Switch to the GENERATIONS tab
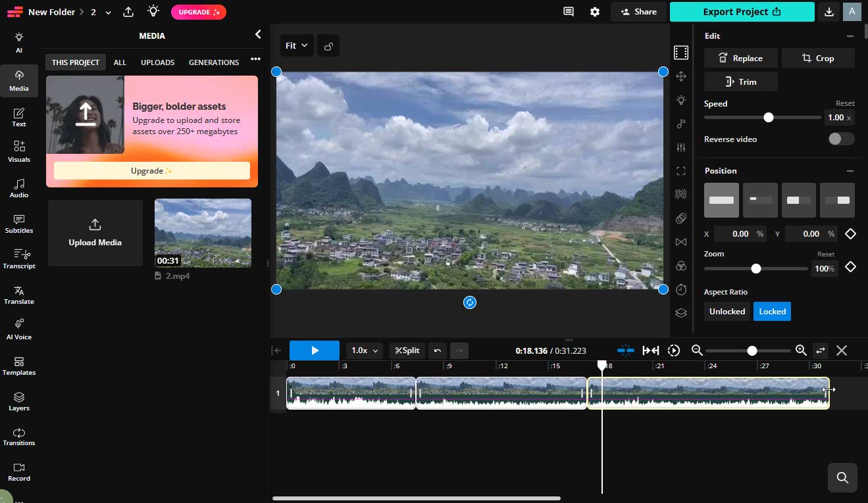The image size is (868, 503). (213, 62)
